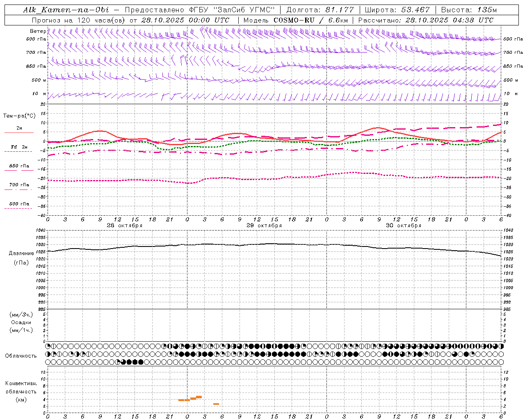Click the date label 28 октября
525x420 pixels.
point(125,226)
